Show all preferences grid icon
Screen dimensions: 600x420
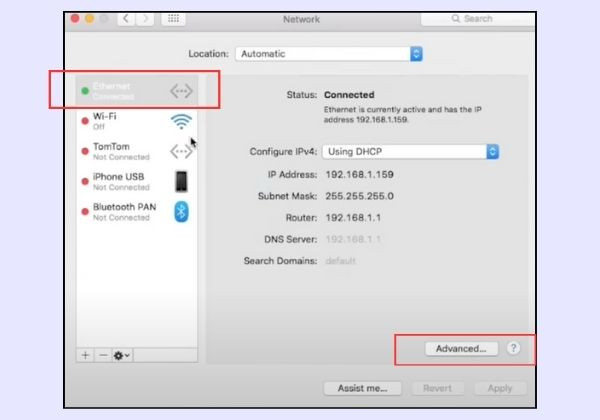173,19
